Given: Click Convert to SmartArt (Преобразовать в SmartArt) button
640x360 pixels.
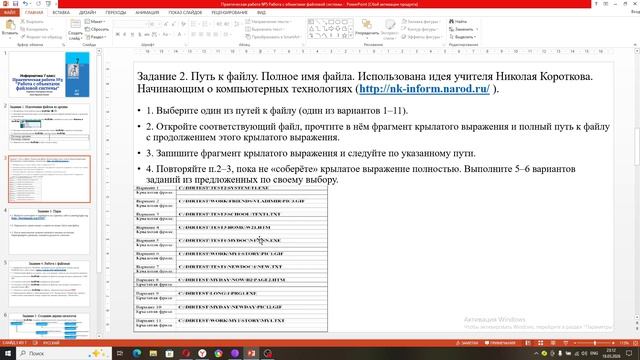Looking at the screenshot, I should click(273, 37).
